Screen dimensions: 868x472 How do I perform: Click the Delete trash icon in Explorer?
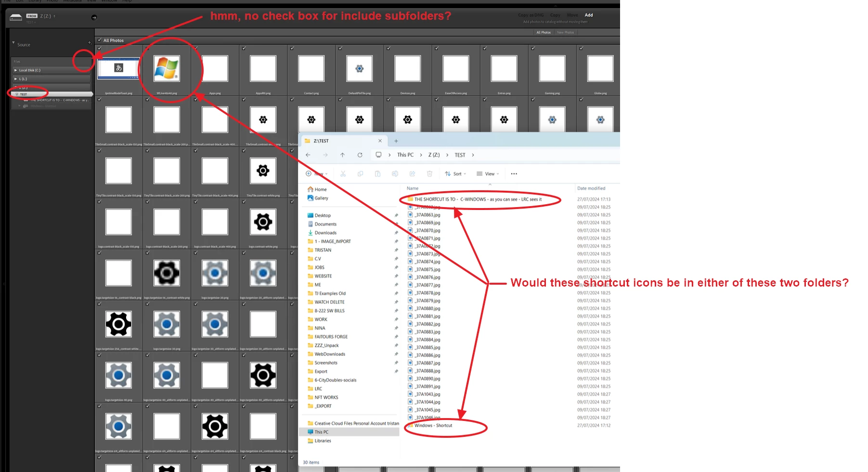[429, 174]
